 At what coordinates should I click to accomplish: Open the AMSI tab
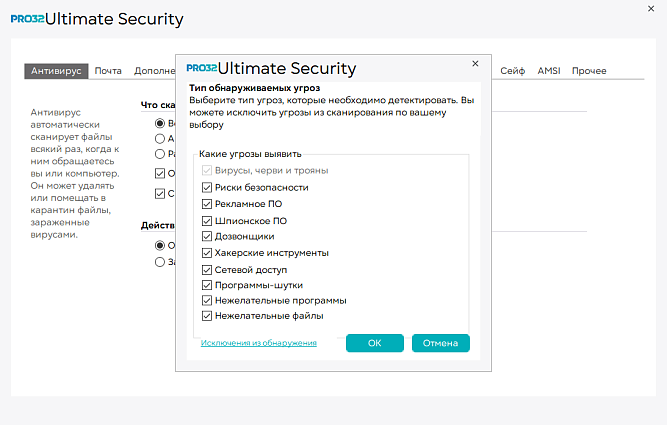point(549,71)
